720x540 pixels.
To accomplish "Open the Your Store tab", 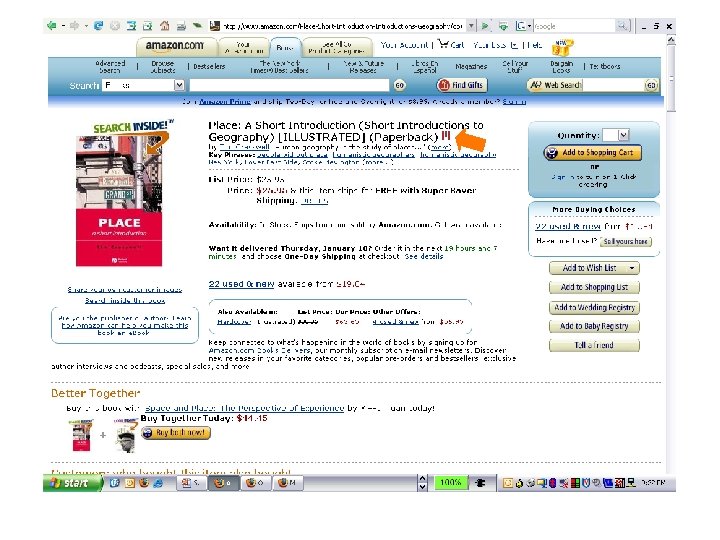I will pos(244,47).
